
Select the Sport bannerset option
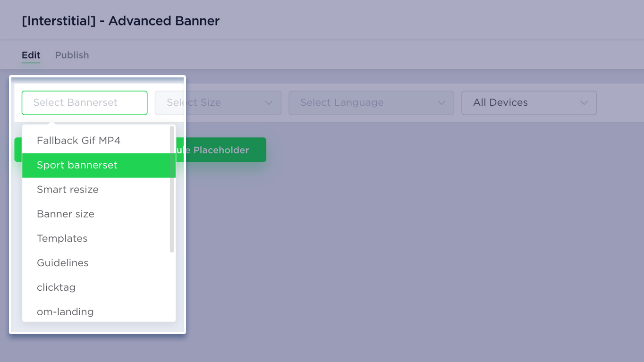[x=99, y=165]
